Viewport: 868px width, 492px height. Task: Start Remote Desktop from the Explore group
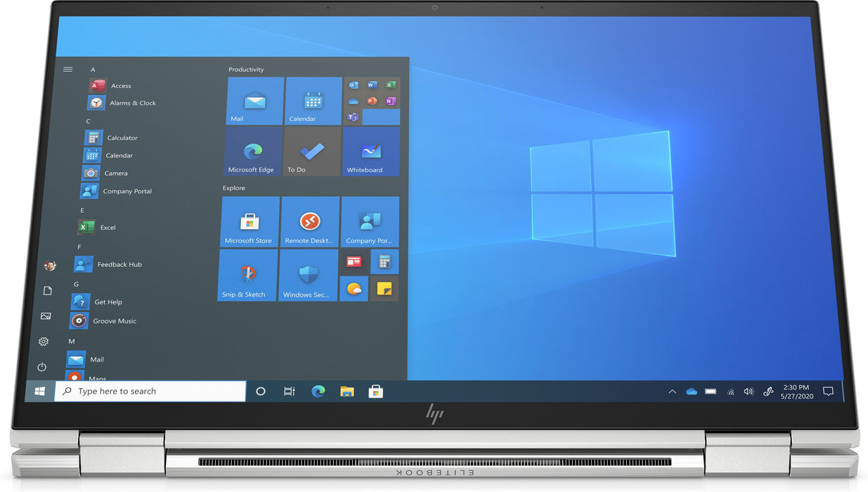(309, 221)
